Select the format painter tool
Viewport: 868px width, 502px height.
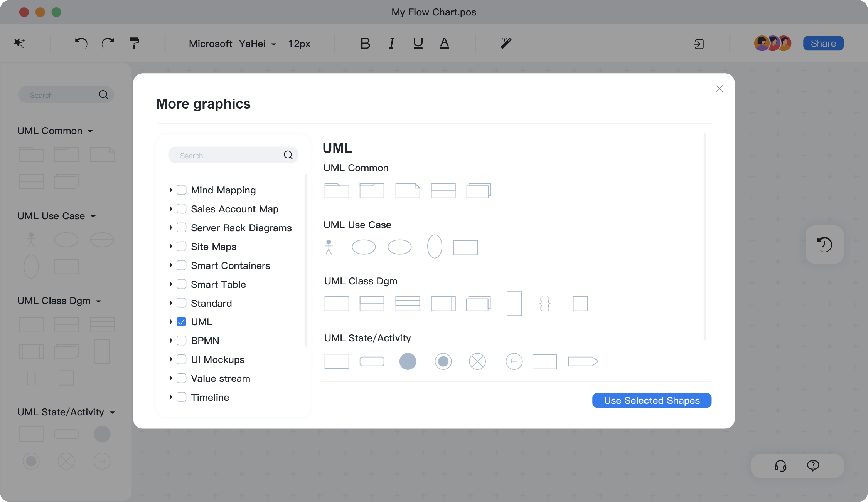134,43
